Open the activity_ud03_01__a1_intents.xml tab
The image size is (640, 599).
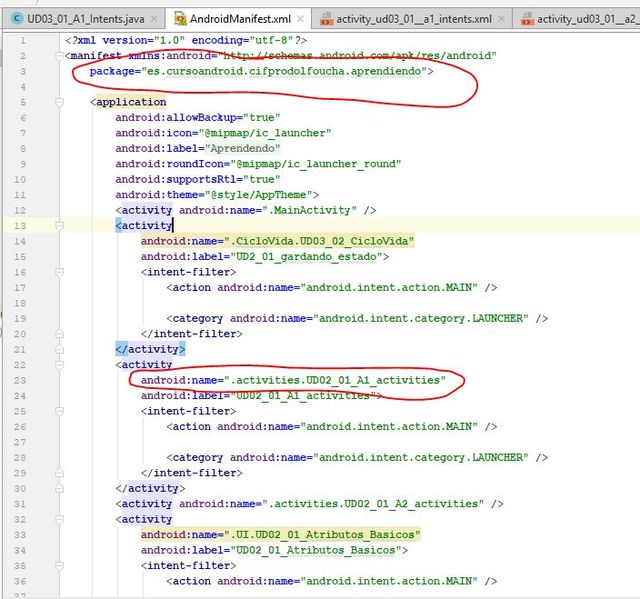[413, 19]
